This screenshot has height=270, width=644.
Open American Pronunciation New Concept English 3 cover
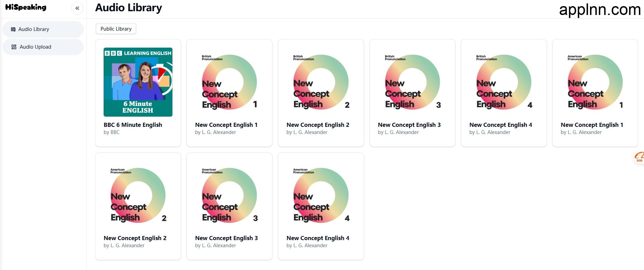[x=229, y=195]
